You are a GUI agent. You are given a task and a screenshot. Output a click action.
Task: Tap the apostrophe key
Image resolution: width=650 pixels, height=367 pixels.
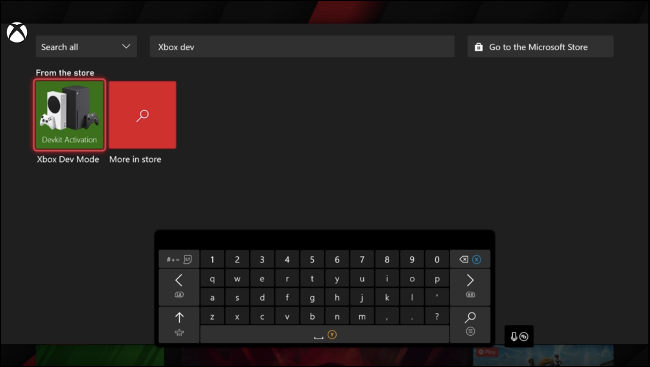pyautogui.click(x=437, y=297)
